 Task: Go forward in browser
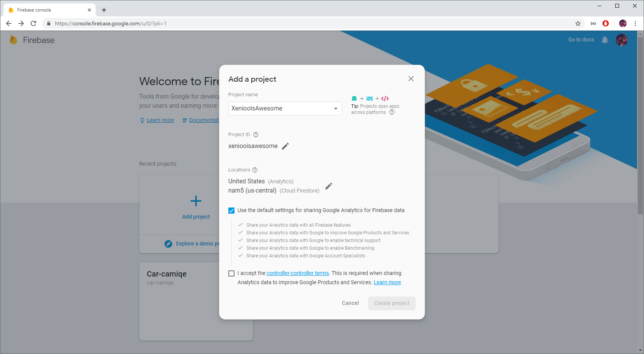[x=21, y=23]
